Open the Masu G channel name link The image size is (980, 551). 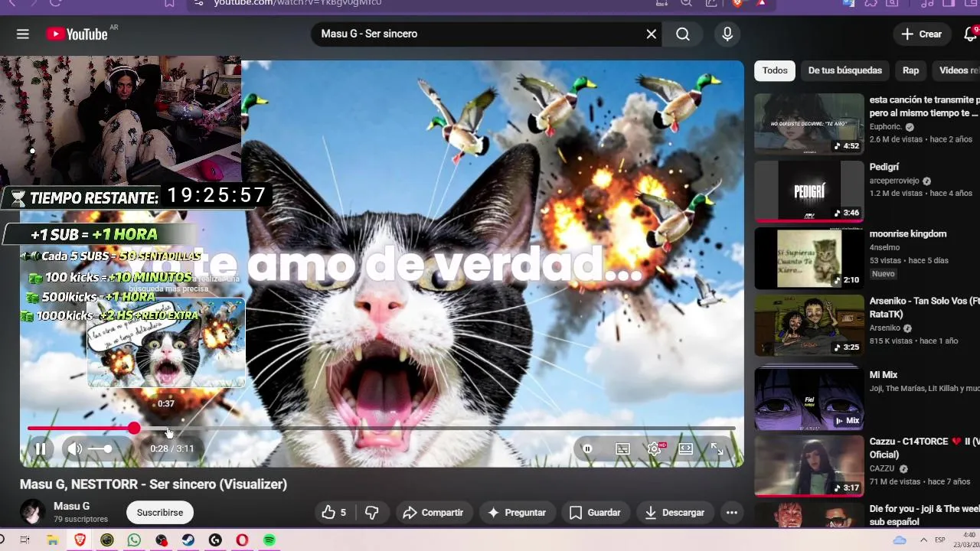pos(71,506)
